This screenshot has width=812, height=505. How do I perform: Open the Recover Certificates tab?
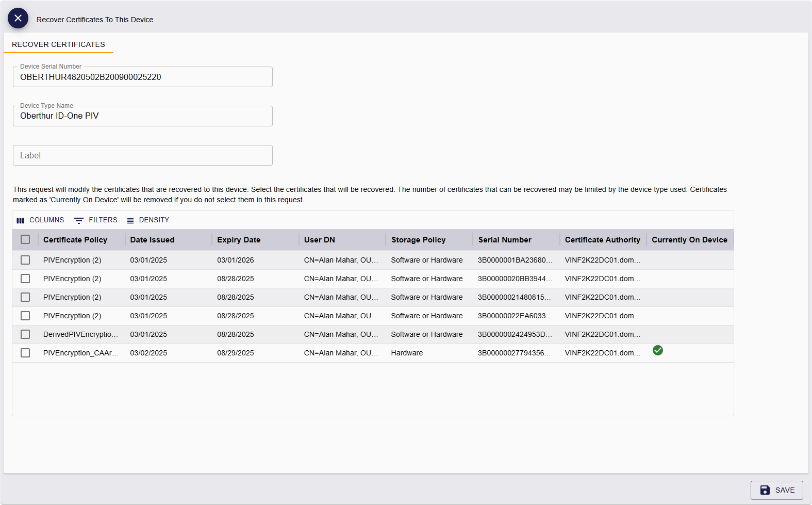(58, 44)
